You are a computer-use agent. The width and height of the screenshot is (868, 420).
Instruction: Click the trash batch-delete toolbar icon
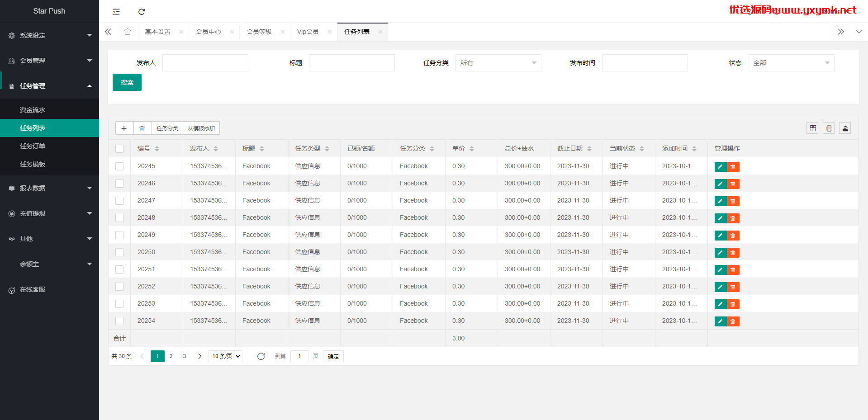(142, 128)
